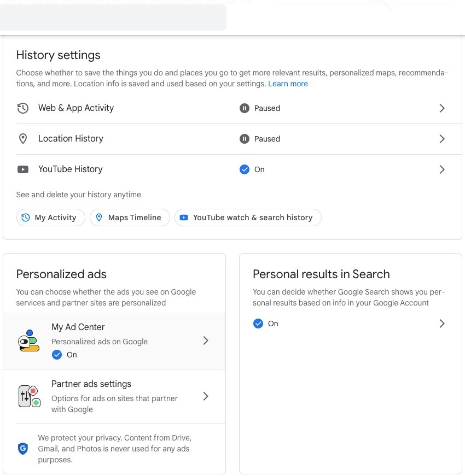This screenshot has width=465, height=476.
Task: Click the Location History pin icon
Action: click(x=23, y=139)
